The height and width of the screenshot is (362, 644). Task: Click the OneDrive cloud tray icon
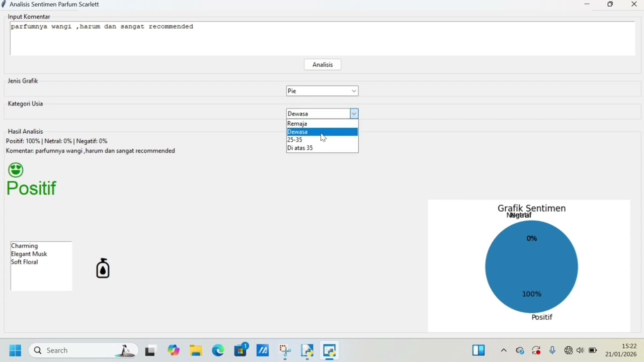[x=521, y=351]
